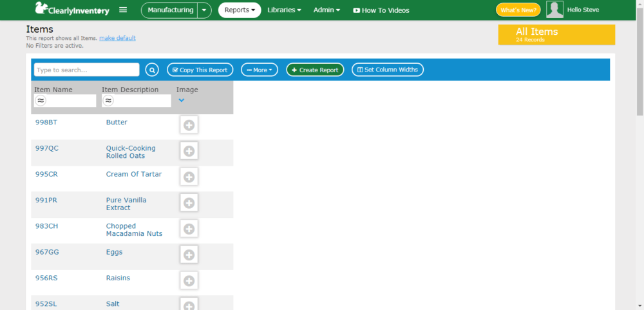Open item 983CH
This screenshot has height=310, width=644.
click(47, 226)
